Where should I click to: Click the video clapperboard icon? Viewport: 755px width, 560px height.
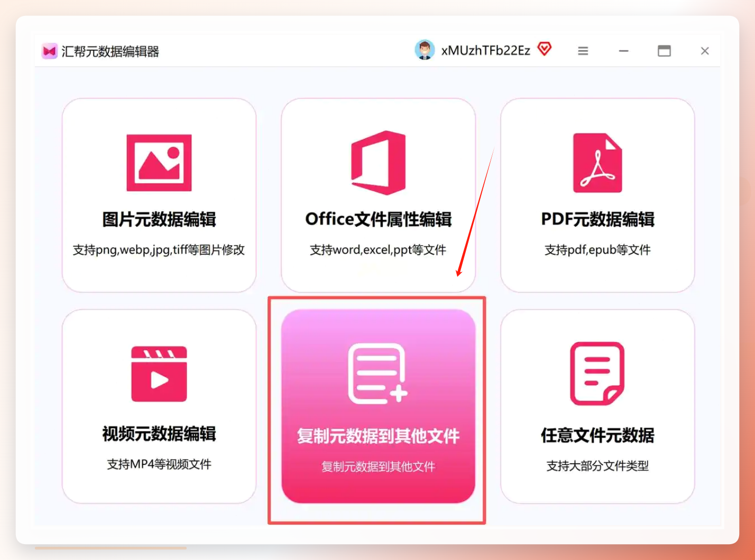click(x=159, y=374)
